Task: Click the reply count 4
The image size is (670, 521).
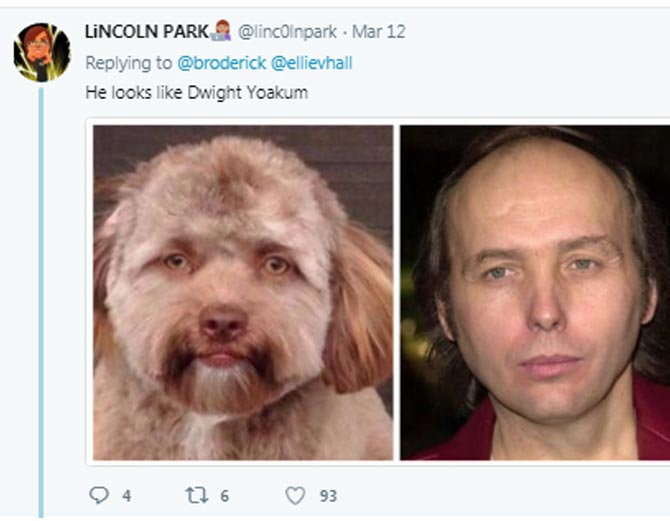Action: 126,496
